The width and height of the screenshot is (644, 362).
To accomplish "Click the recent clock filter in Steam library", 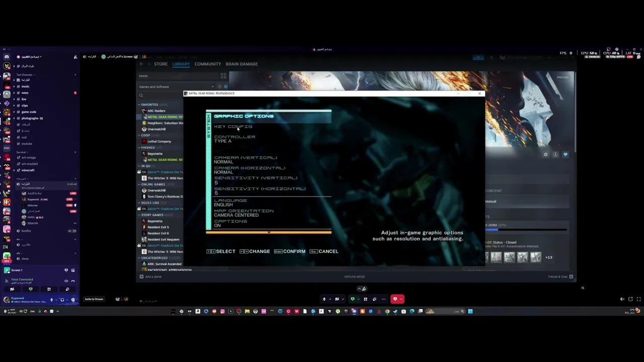I will pos(219,86).
